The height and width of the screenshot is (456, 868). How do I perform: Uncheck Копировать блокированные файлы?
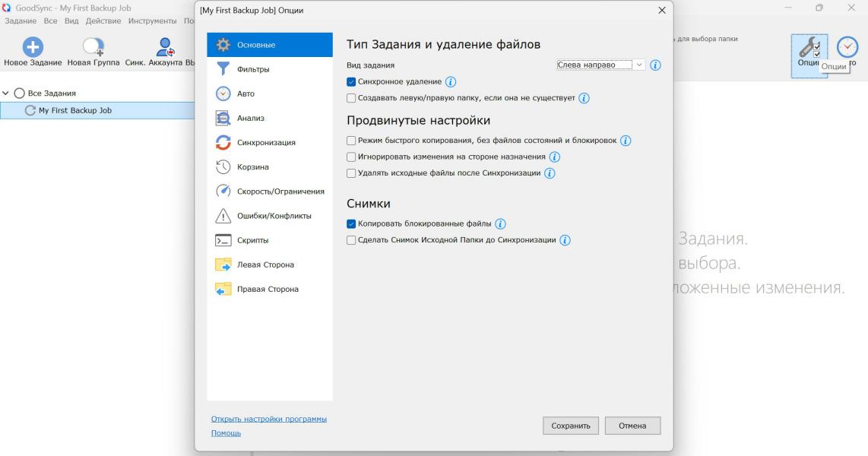pos(351,223)
